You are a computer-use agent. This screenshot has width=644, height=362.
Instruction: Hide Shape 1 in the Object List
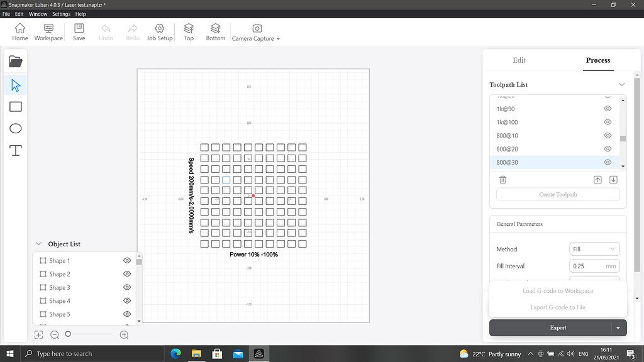[x=127, y=260]
